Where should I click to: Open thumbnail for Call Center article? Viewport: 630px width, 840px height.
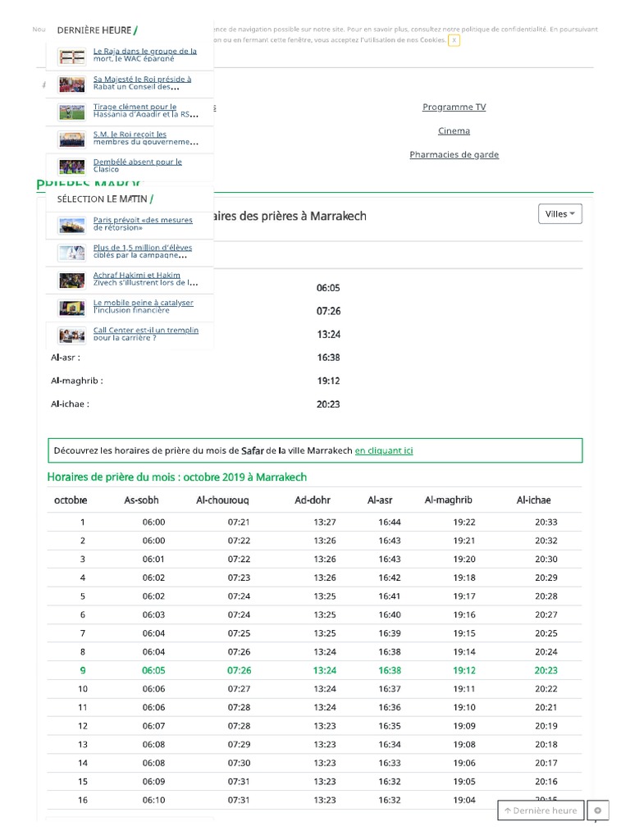(x=72, y=335)
